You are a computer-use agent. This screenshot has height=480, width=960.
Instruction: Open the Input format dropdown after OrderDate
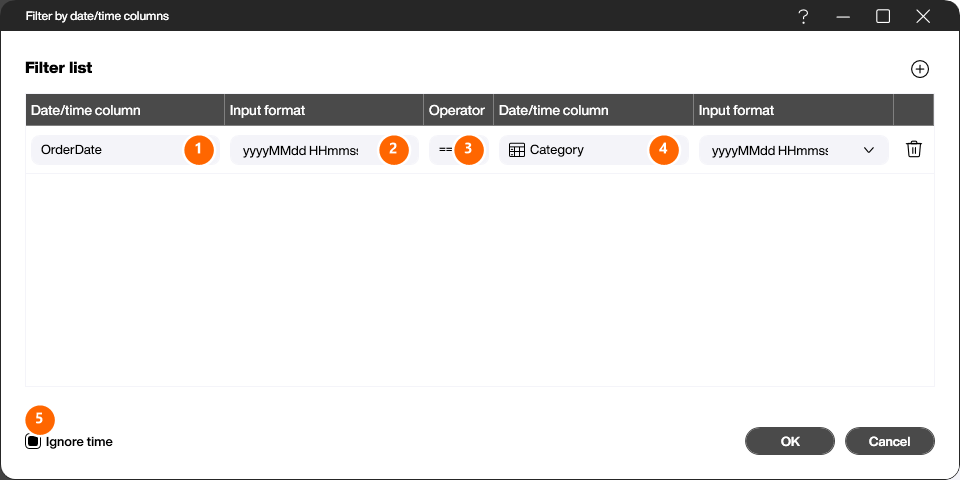[324, 150]
